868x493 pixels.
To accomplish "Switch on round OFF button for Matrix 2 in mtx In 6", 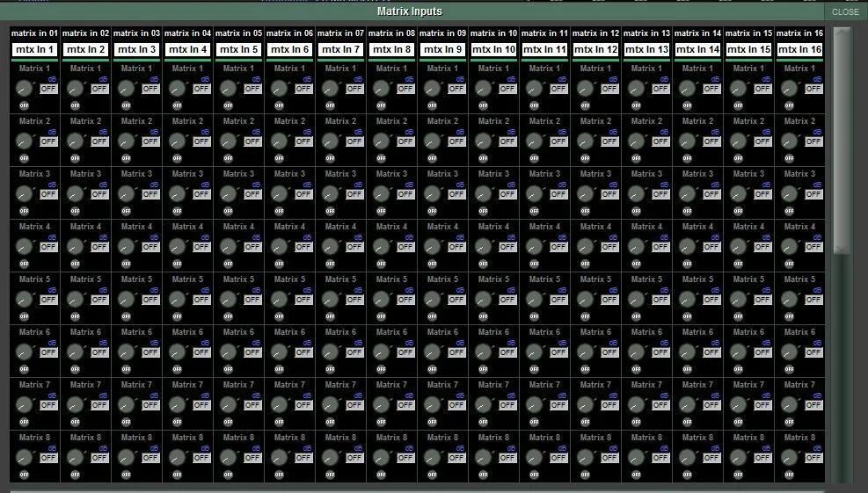I will [279, 158].
